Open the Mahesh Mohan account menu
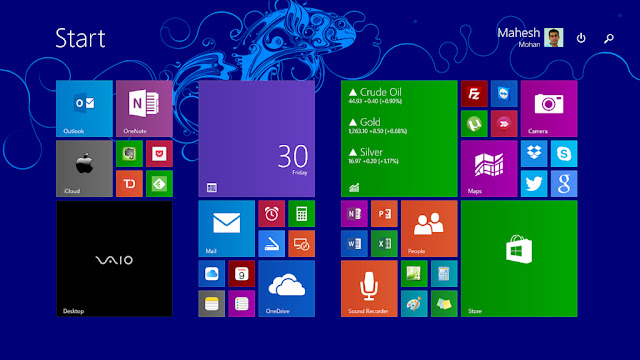The width and height of the screenshot is (640, 360). 530,38
